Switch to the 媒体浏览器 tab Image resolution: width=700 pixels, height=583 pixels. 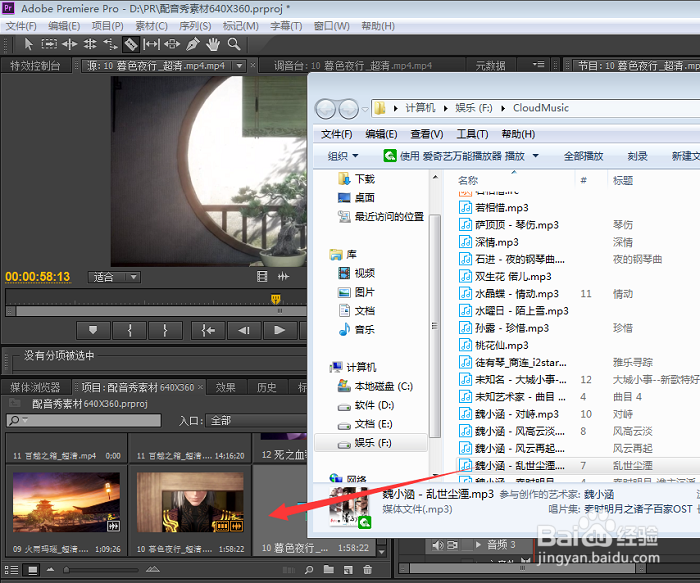click(x=35, y=387)
